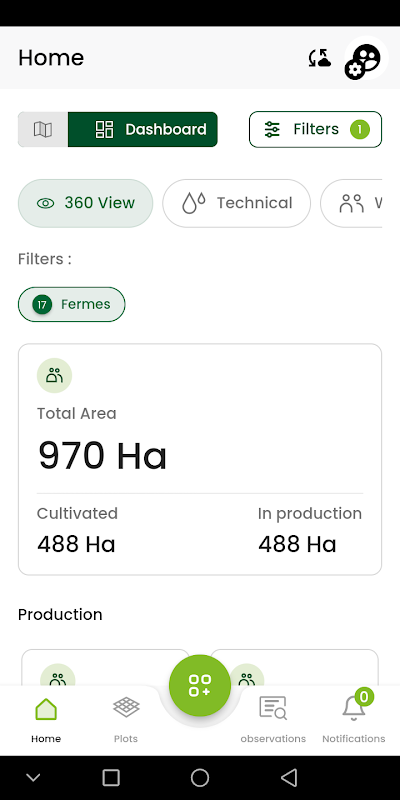The image size is (400, 800).
Task: Tap Android back triangle button
Action: point(289,778)
